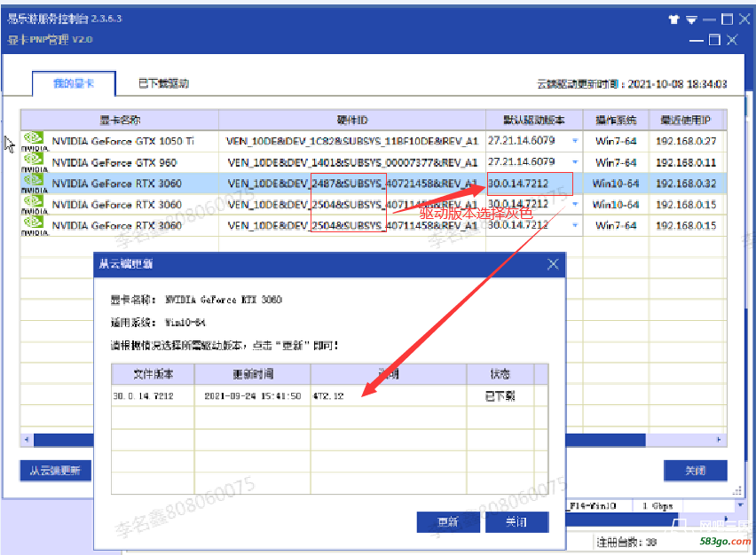Click NVIDIA icon of the RTX 3060 Win7-64 row
The width and height of the screenshot is (756, 555).
(35, 225)
